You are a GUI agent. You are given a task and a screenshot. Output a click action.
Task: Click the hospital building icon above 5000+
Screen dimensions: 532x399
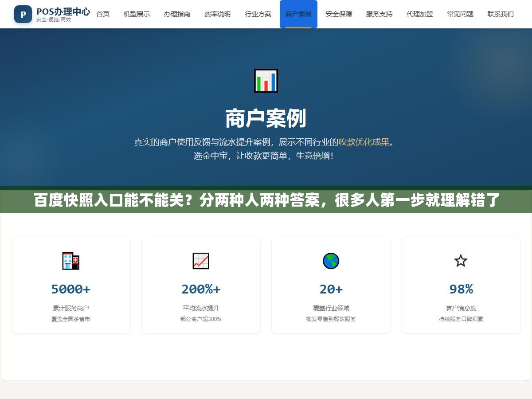71,261
